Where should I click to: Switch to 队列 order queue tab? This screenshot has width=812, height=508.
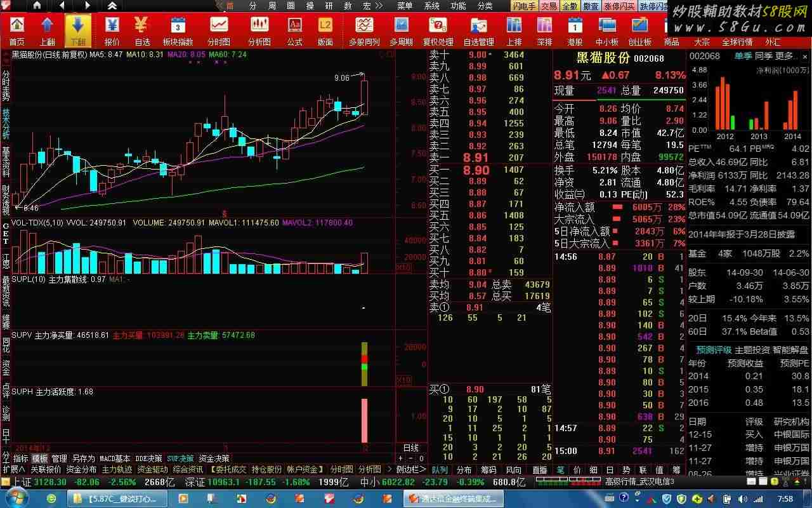[x=440, y=470]
